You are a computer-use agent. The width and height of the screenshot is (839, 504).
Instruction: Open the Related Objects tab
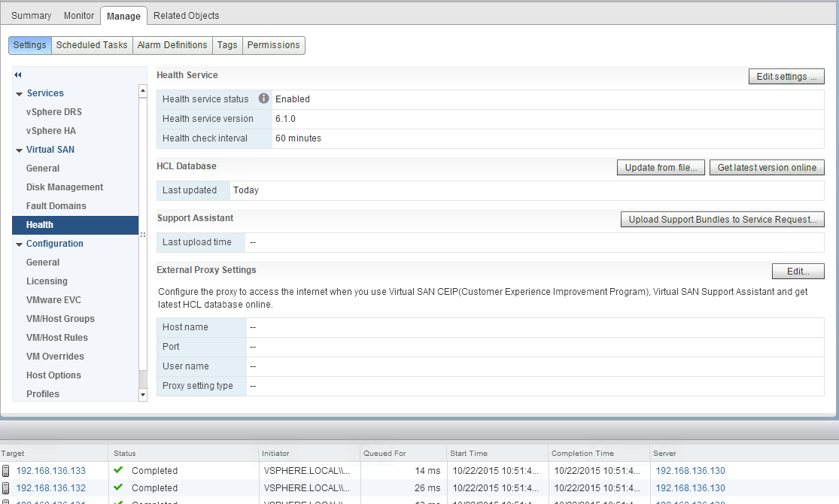pos(186,15)
